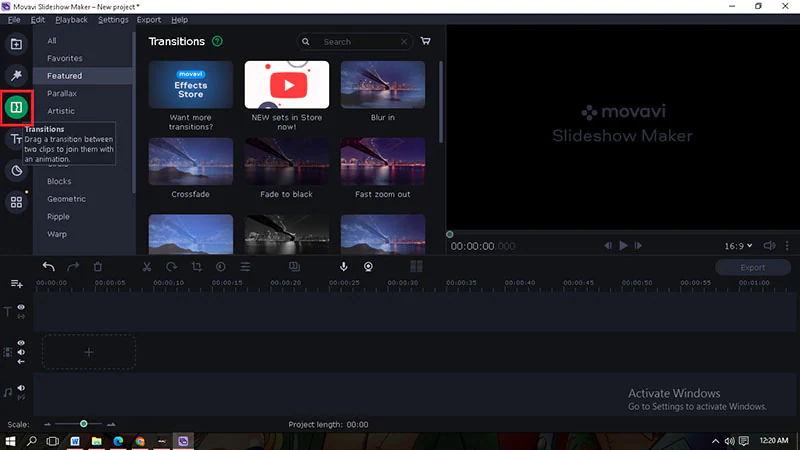Image resolution: width=800 pixels, height=450 pixels.
Task: Click the green help question mark icon
Action: [x=217, y=41]
